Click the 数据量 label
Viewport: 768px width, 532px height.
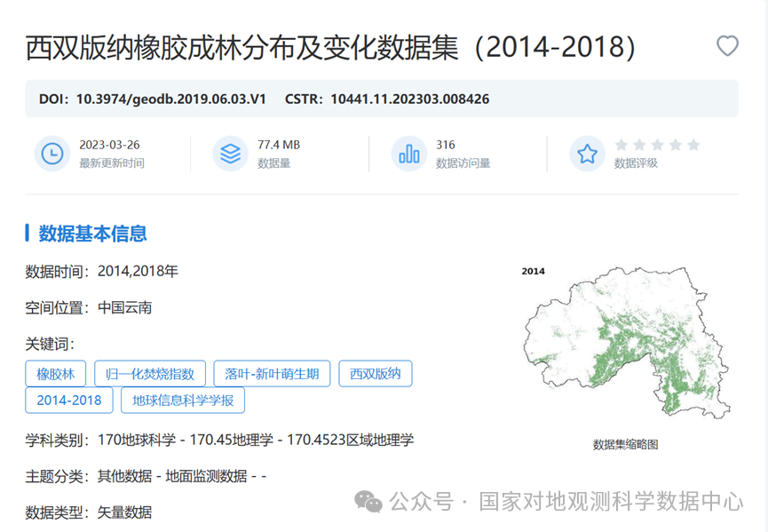click(273, 163)
